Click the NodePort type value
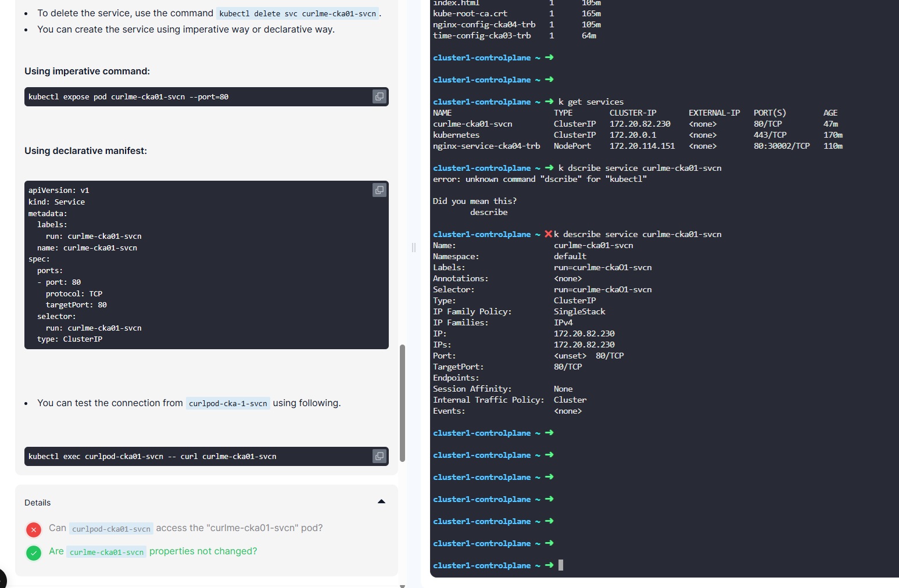The width and height of the screenshot is (899, 588). coord(572,146)
